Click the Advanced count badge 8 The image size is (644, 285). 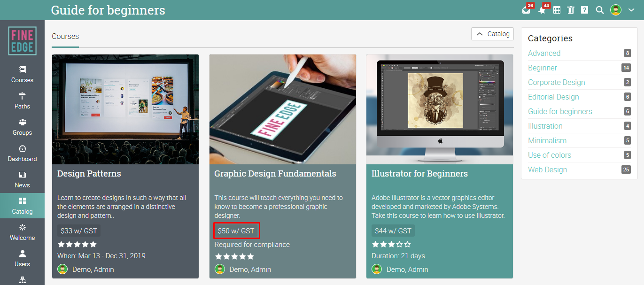(627, 53)
